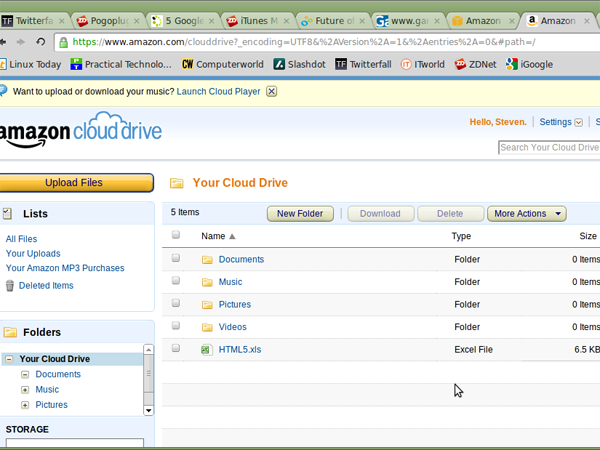Open the ITworld bookmark
This screenshot has height=450, width=600.
[x=422, y=64]
